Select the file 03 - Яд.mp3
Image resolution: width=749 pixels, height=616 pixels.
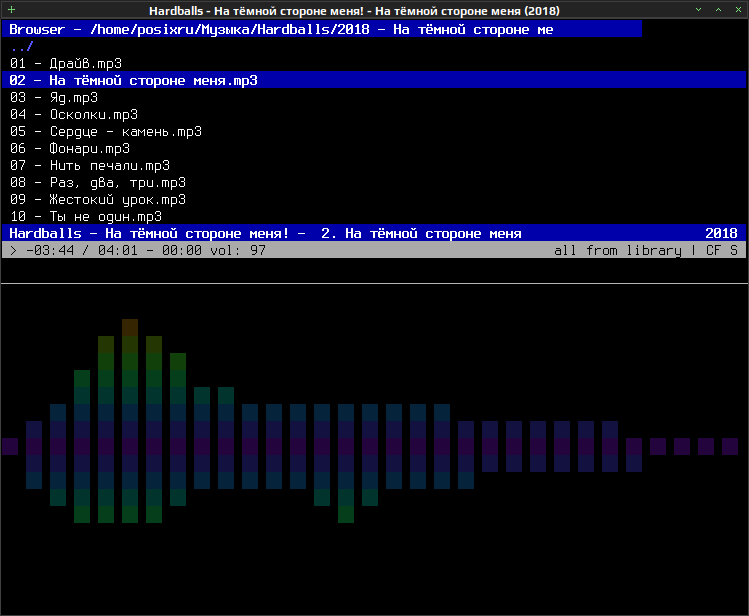(54, 97)
